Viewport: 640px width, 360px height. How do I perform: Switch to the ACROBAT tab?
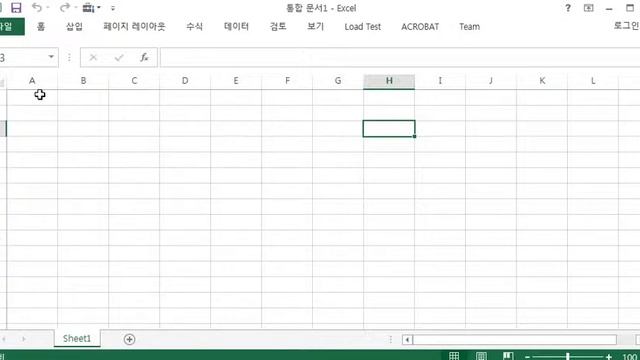[420, 27]
